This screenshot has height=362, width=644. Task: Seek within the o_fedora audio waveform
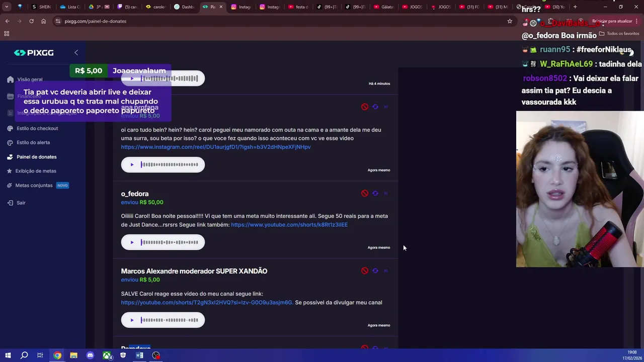(170, 242)
